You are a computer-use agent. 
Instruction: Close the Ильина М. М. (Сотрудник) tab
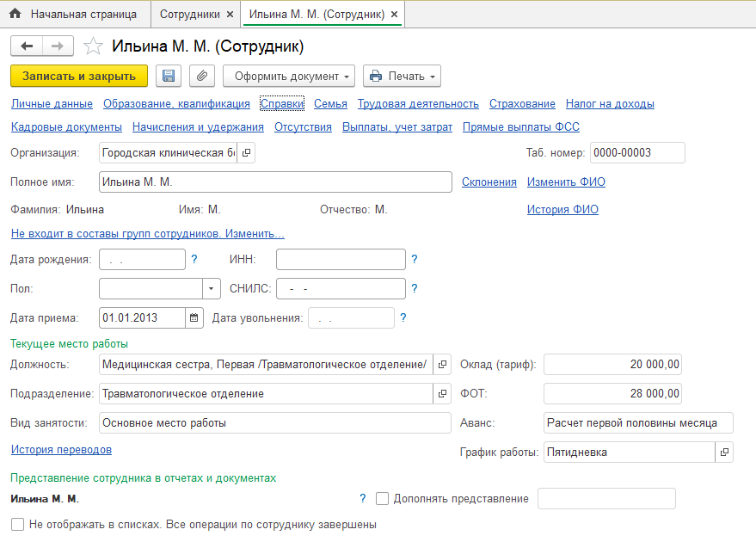pyautogui.click(x=394, y=15)
